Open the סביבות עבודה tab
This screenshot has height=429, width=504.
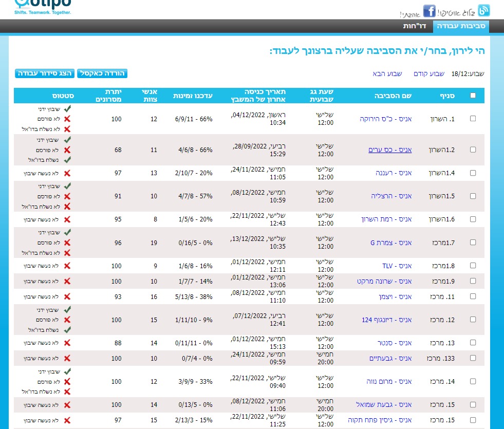[x=461, y=26]
